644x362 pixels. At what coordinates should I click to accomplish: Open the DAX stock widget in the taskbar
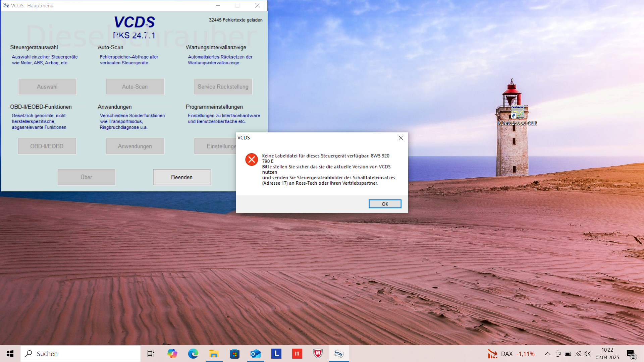(511, 354)
